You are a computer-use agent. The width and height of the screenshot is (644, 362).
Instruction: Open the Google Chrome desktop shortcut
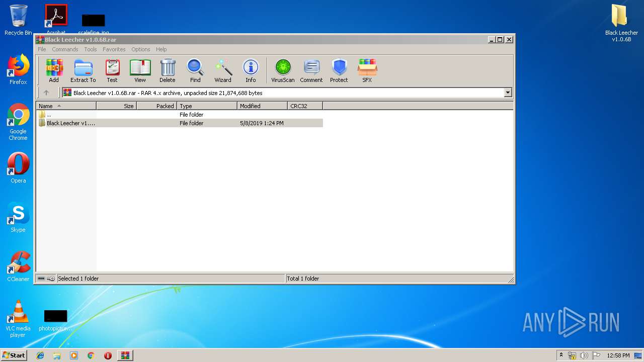coord(18,122)
